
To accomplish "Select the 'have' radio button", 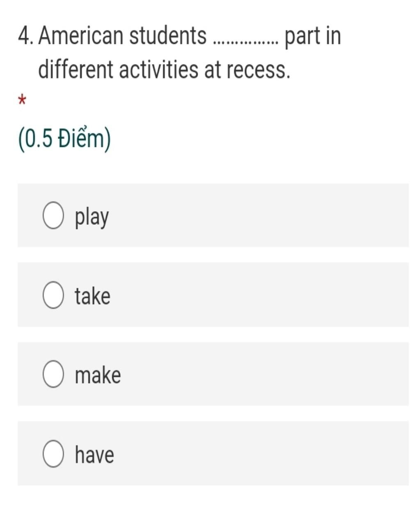I will [x=53, y=454].
